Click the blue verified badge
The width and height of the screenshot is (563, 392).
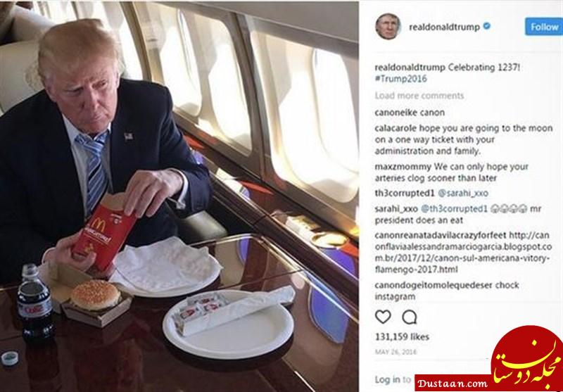[x=486, y=26]
